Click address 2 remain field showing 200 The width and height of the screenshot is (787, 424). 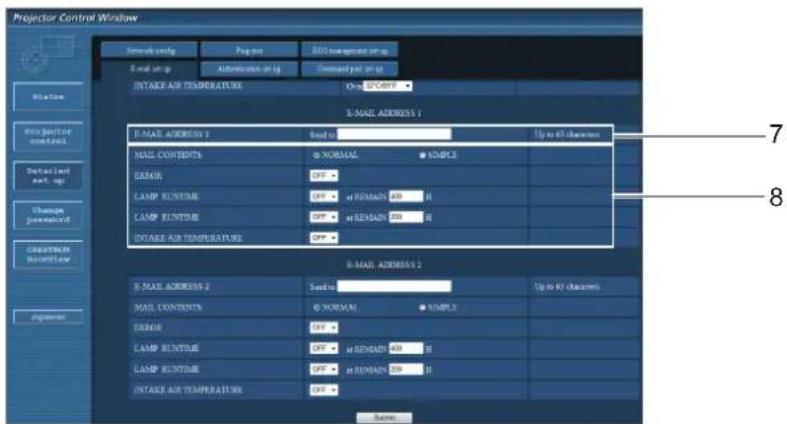coord(406,369)
